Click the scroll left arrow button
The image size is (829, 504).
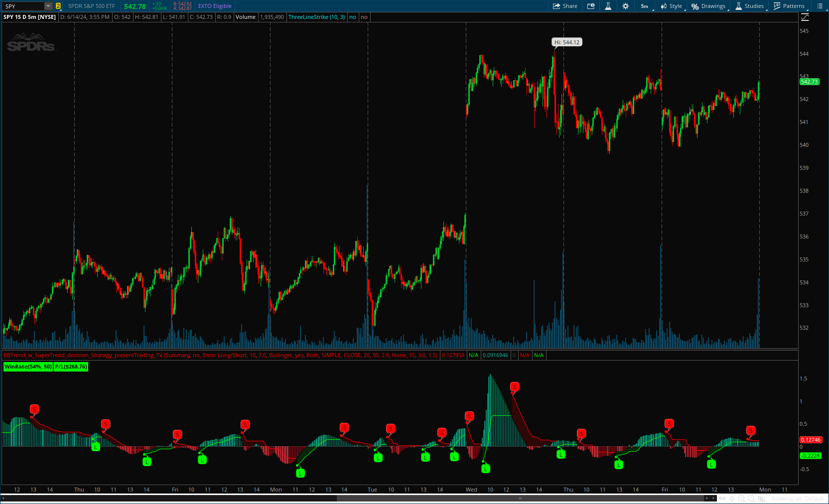point(706,498)
